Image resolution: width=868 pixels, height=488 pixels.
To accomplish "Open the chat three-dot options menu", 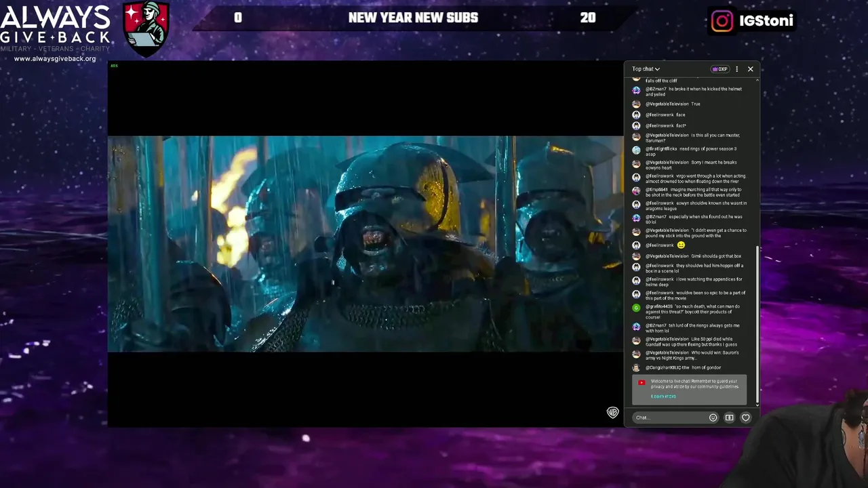I will (x=737, y=68).
